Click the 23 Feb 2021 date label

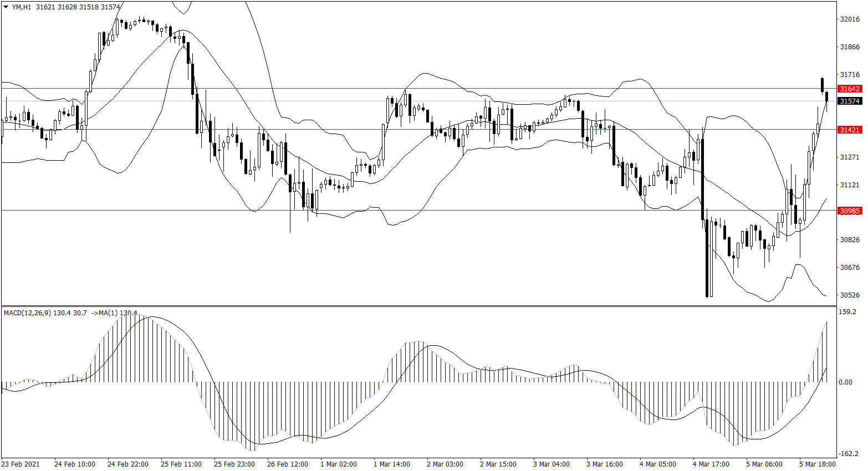[x=21, y=464]
